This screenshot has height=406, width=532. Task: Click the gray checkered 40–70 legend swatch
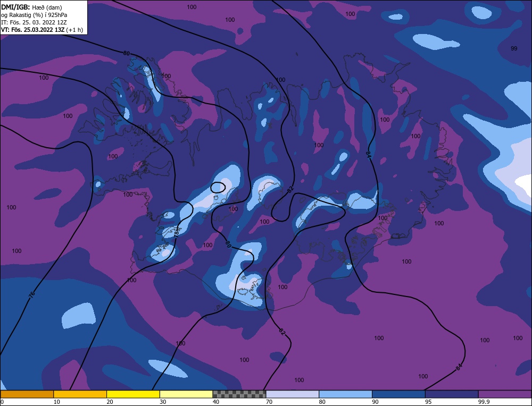[239, 394]
